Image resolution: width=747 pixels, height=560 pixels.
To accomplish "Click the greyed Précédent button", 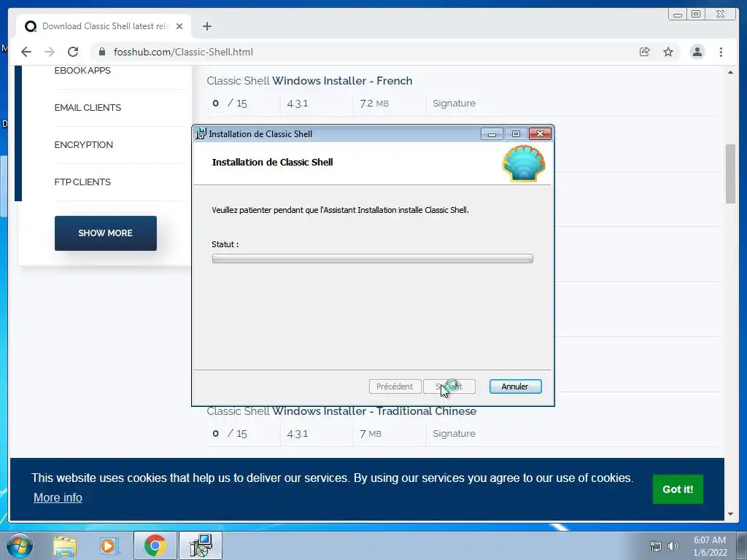I will pyautogui.click(x=395, y=386).
